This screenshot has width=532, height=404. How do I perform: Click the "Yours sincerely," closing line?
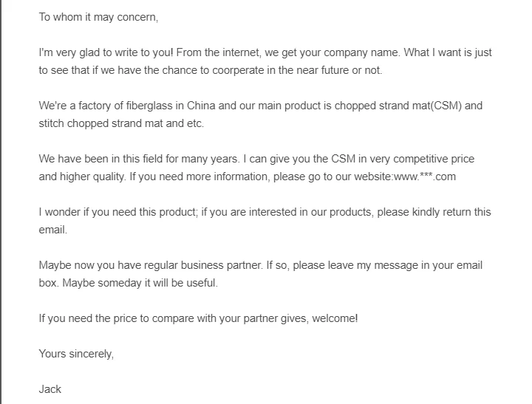[76, 354]
